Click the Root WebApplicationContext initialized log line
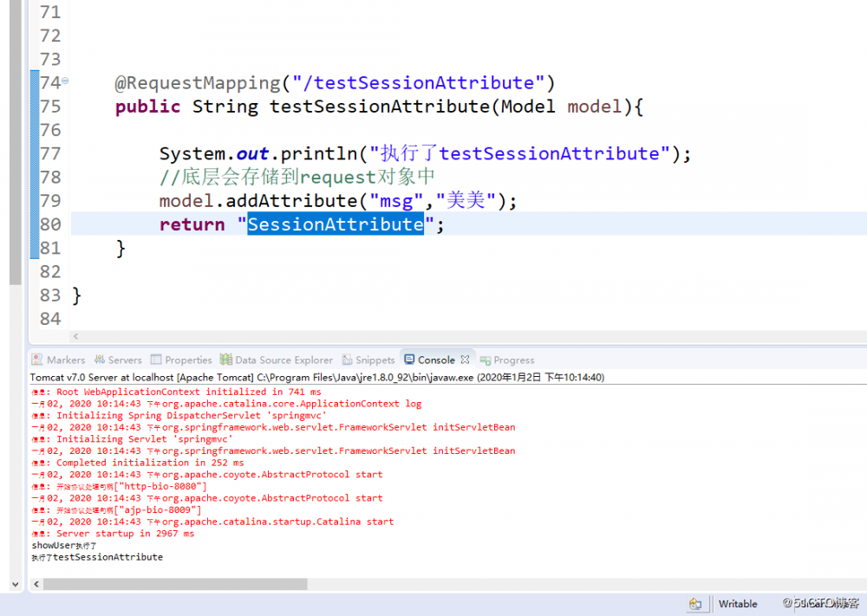867x616 pixels. pyautogui.click(x=176, y=392)
